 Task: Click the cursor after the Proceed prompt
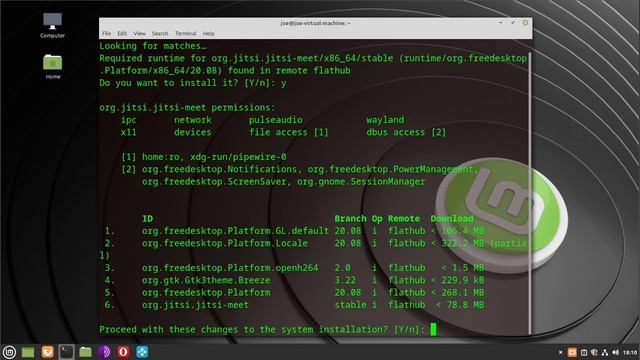433,329
